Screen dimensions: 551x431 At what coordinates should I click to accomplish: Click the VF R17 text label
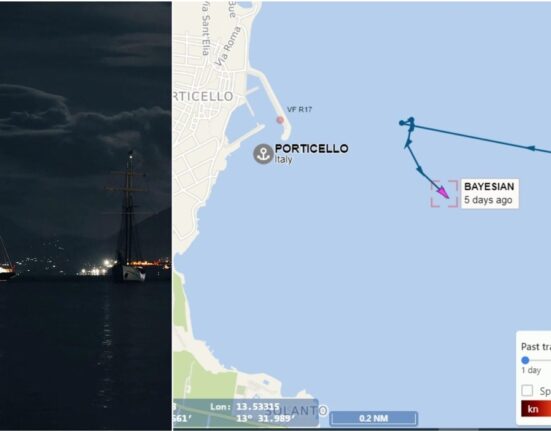tap(299, 109)
